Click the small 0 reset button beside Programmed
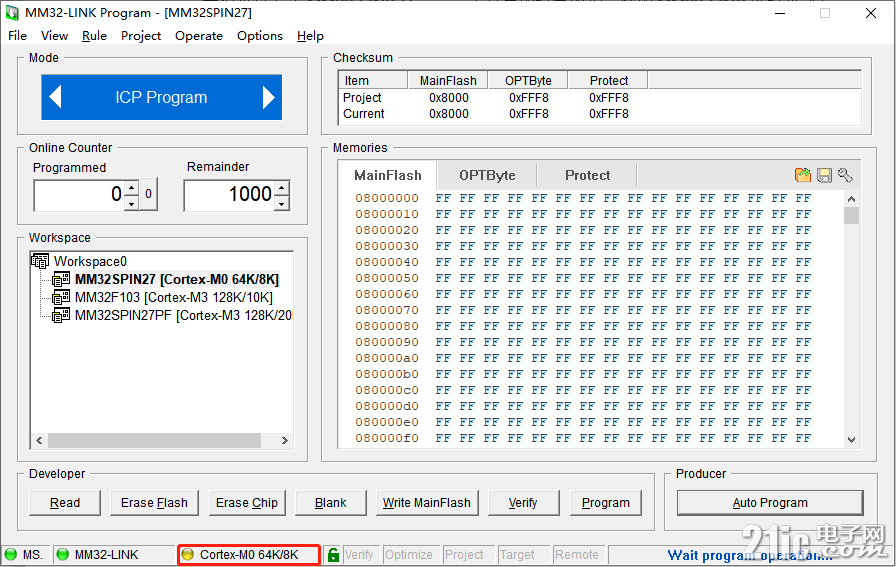896x567 pixels. click(149, 194)
